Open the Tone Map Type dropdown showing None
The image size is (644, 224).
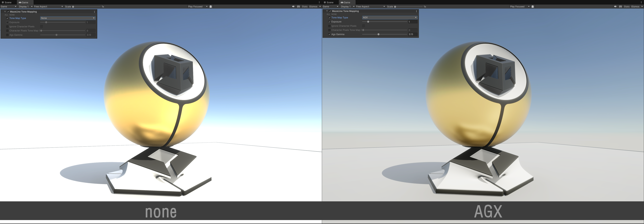click(x=68, y=18)
